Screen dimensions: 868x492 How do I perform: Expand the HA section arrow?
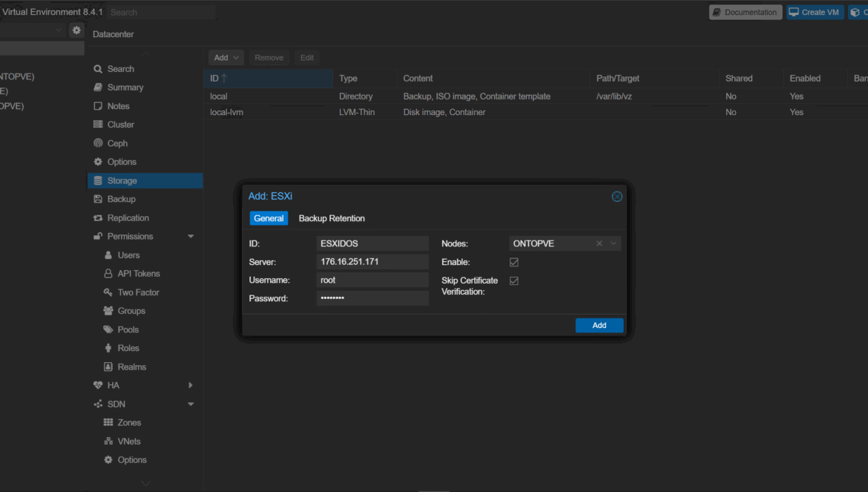(x=191, y=385)
